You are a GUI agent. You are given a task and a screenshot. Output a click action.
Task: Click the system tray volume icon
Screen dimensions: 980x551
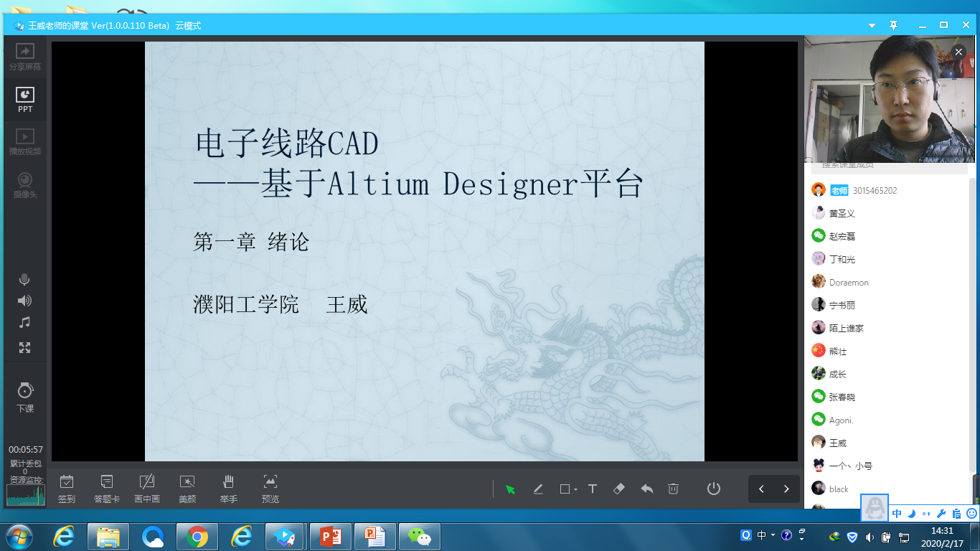click(870, 536)
